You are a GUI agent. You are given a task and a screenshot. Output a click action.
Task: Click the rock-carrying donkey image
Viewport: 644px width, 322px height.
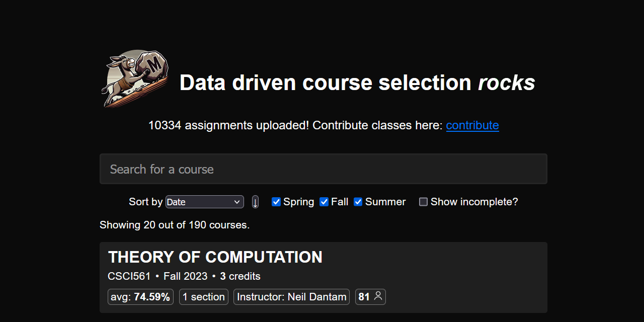coord(135,78)
